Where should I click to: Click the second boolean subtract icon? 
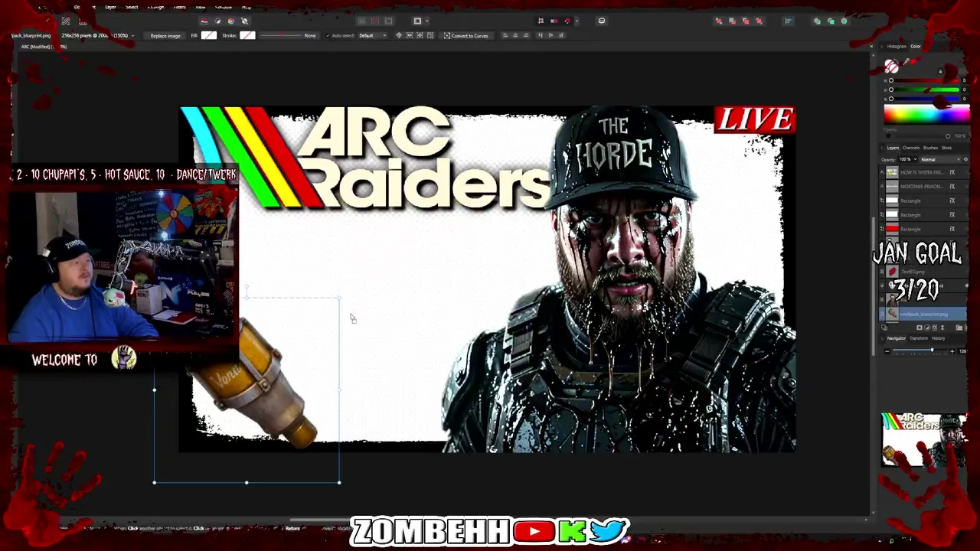click(732, 21)
